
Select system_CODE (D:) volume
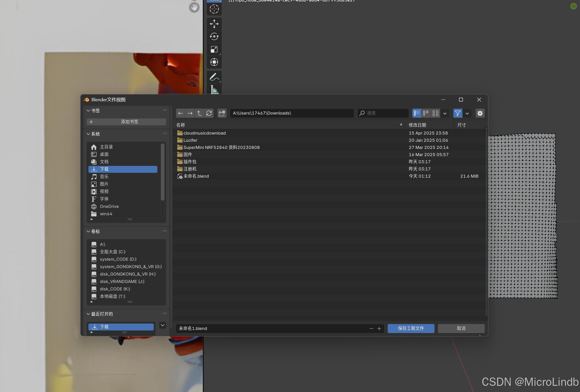(118, 259)
